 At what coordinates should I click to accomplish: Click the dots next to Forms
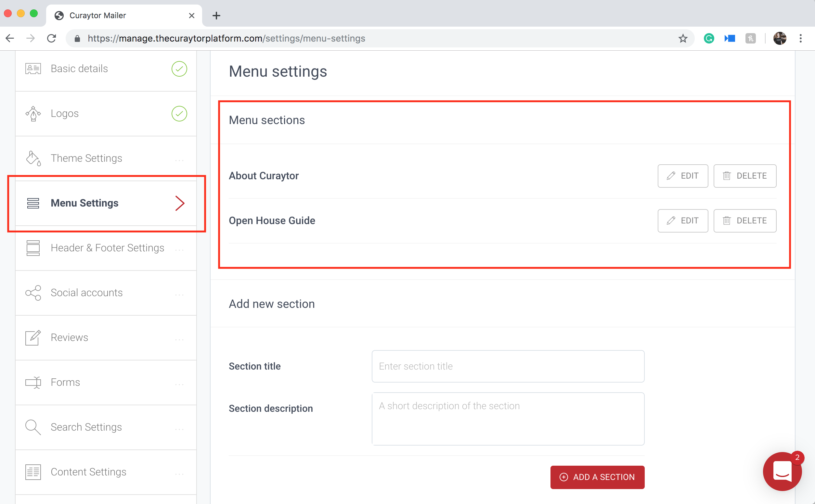pos(179,385)
